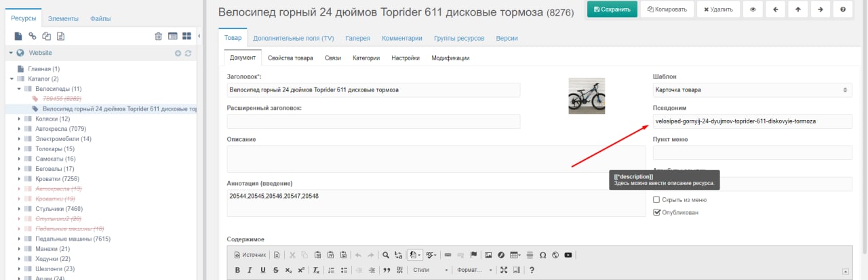Collapse the Website root node
This screenshot has width=868, height=280.
11,53
